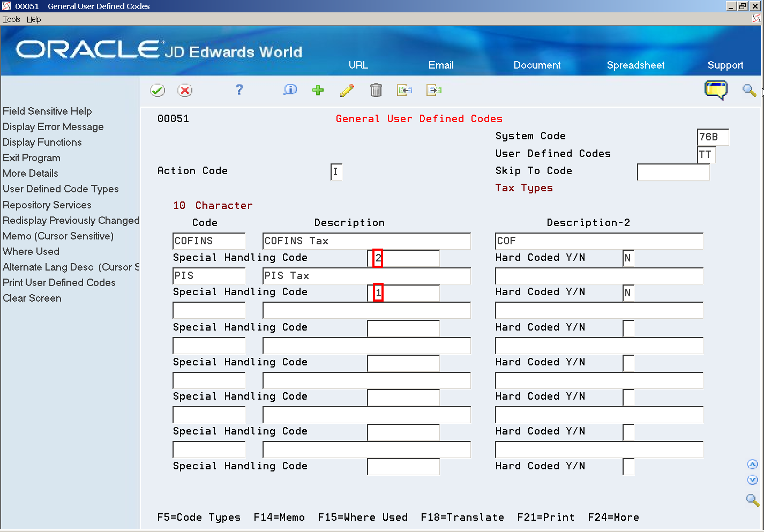Click the URL header link
Viewport: 764px width, 532px height.
[358, 65]
